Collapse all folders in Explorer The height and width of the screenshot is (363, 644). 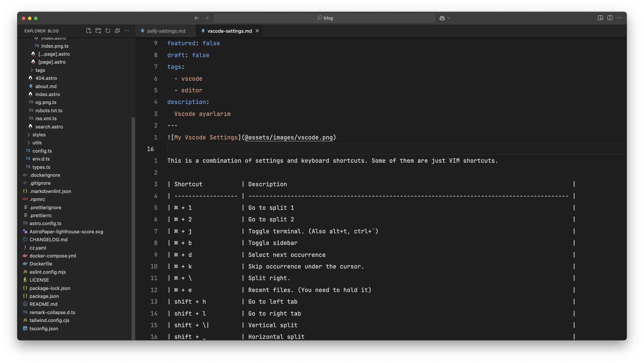[117, 31]
